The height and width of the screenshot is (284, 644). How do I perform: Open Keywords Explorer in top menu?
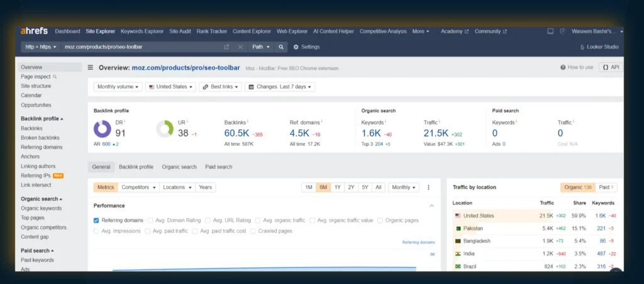tap(141, 31)
